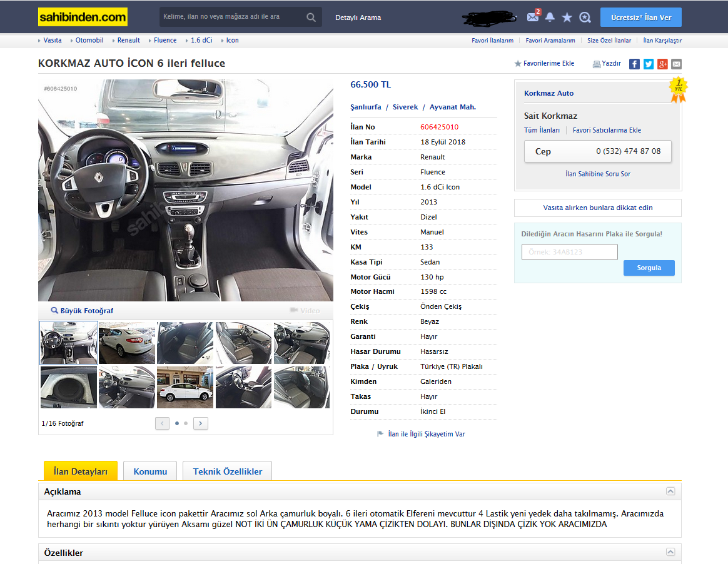Collapse the Açıklama section
Viewport: 728px width, 564px height.
pyautogui.click(x=670, y=491)
